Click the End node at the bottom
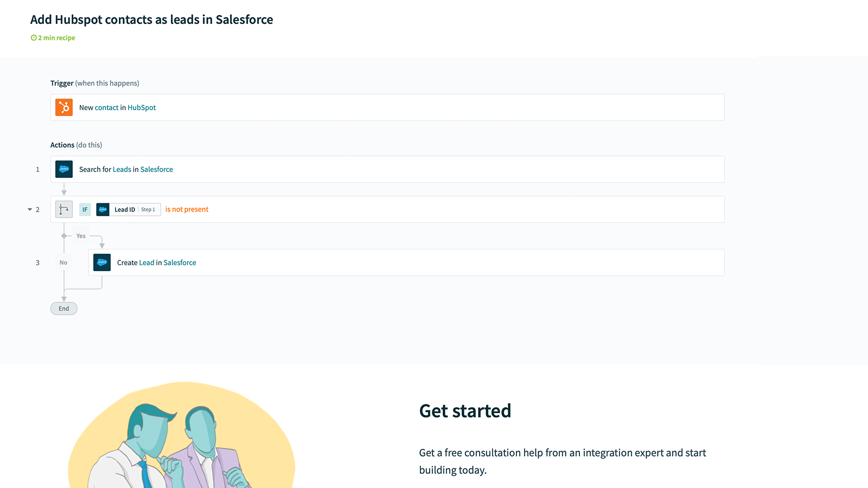The width and height of the screenshot is (868, 488). (63, 308)
